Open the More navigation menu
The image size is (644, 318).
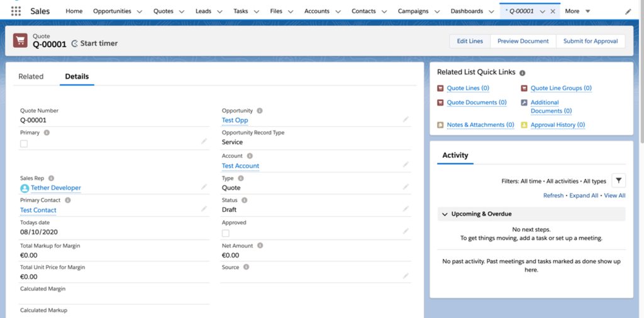577,11
